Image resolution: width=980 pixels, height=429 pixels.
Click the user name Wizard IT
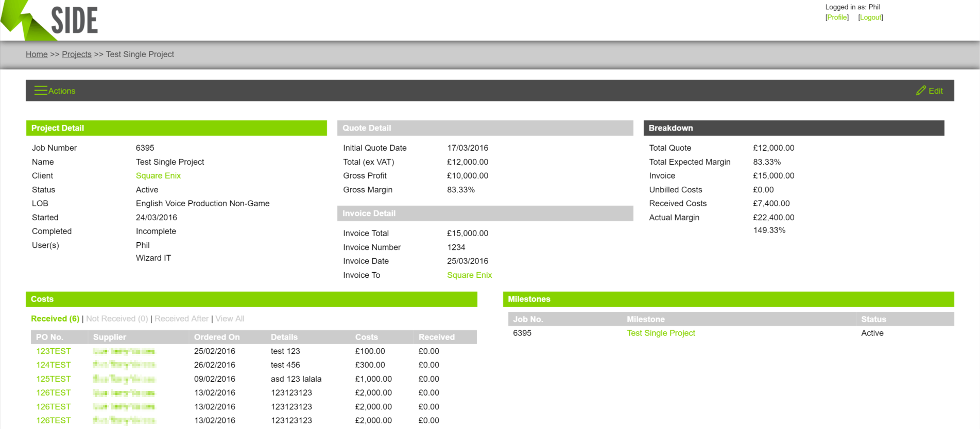153,258
